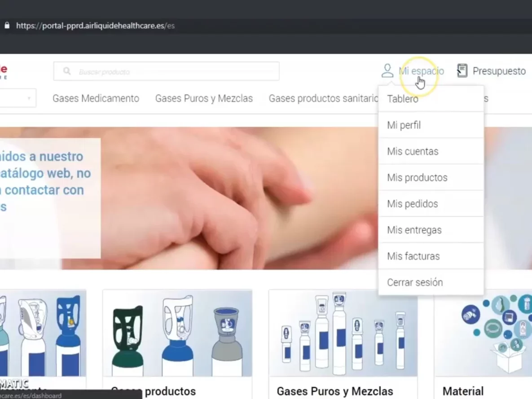
Task: Open Mi perfil from the menu
Action: (x=404, y=125)
